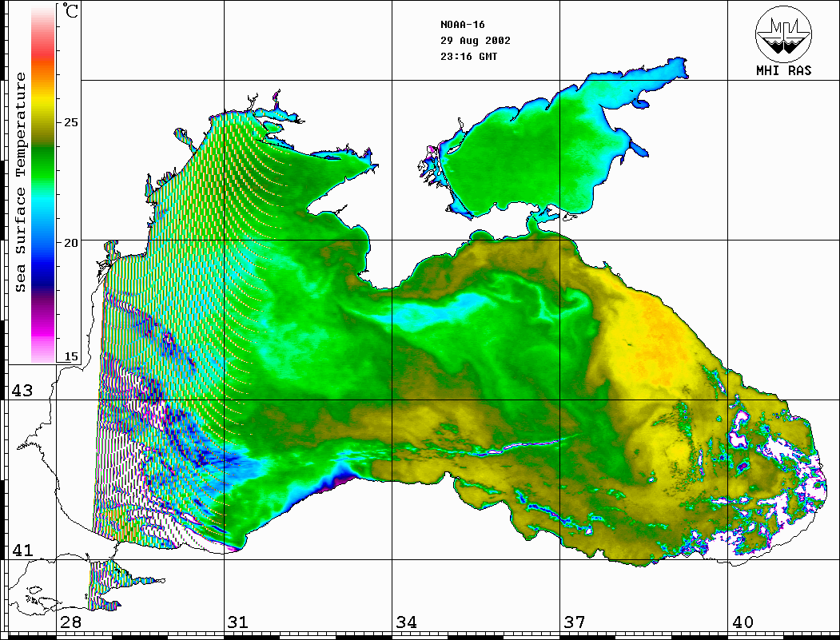Click the °C unit label
This screenshot has height=640, width=840.
point(70,10)
